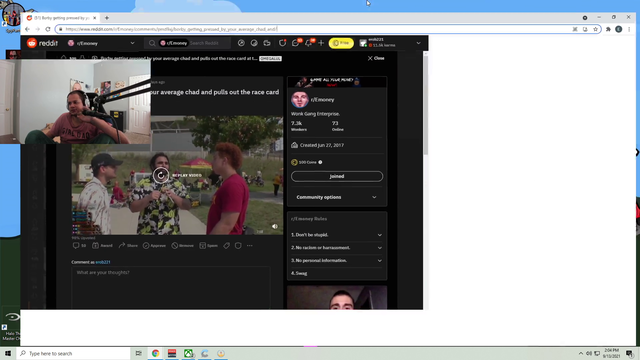Open the chat messages icon

(x=295, y=43)
